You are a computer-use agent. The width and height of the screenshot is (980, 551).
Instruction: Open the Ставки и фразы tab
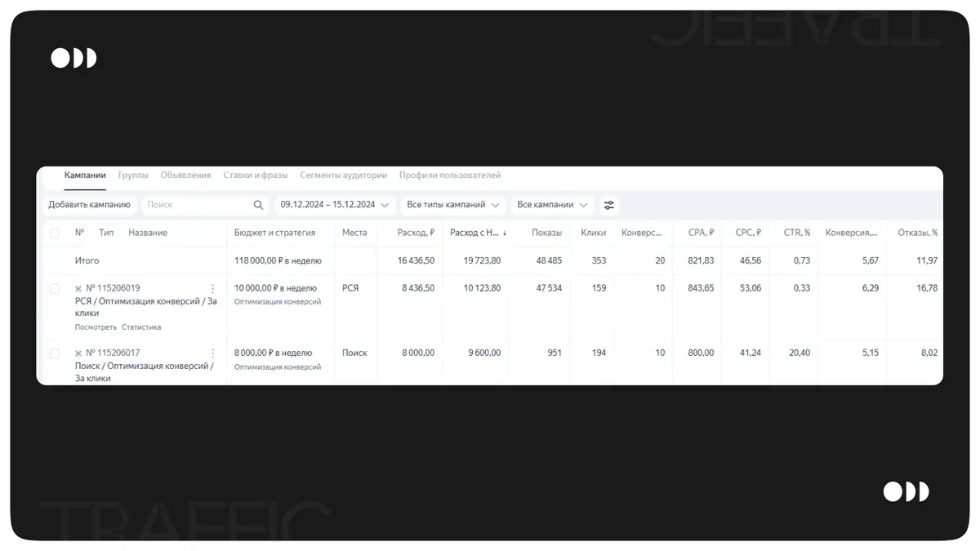[256, 176]
